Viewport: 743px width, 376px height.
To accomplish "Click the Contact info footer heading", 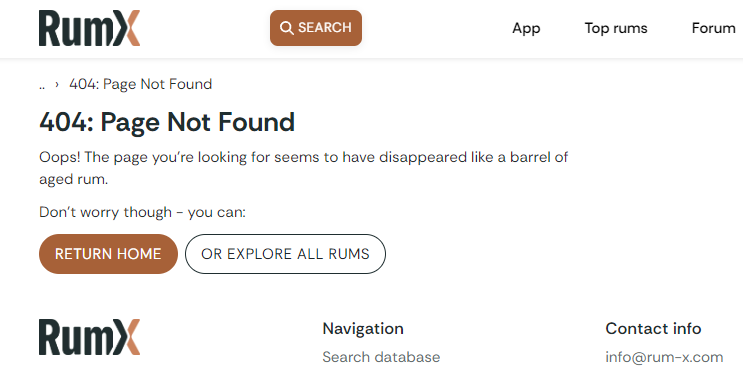I will pos(653,329).
